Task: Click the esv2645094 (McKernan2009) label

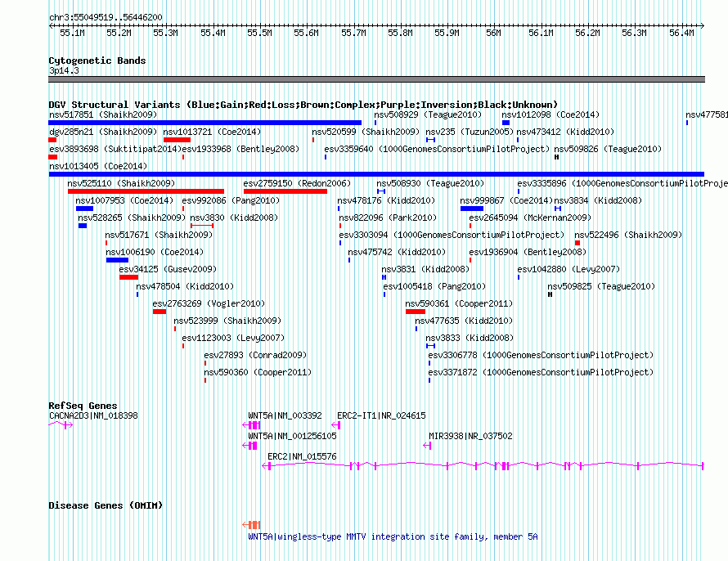Action: [530, 218]
